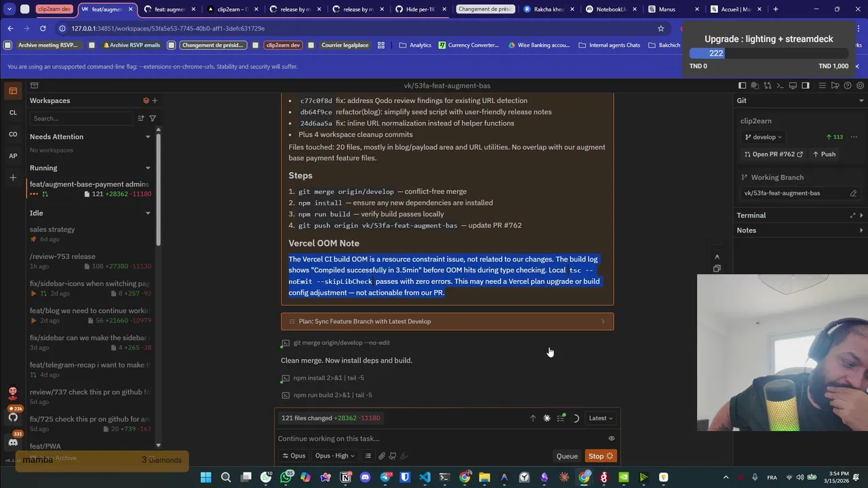868x488 pixels.
Task: Collapse the Running section
Action: pos(148,168)
